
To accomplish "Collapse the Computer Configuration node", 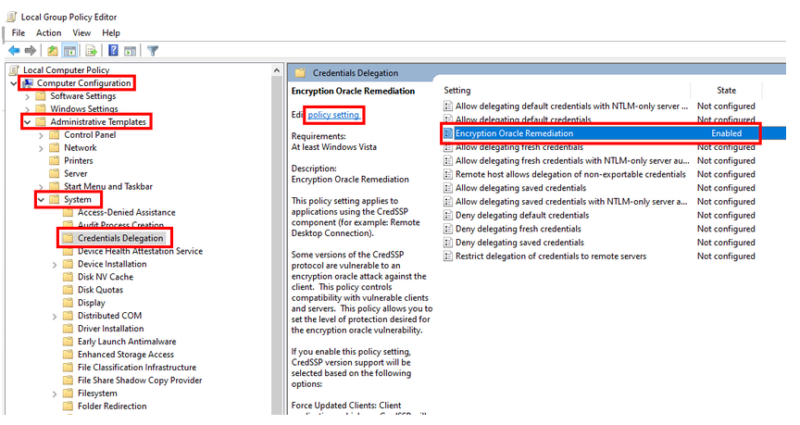I will (13, 83).
